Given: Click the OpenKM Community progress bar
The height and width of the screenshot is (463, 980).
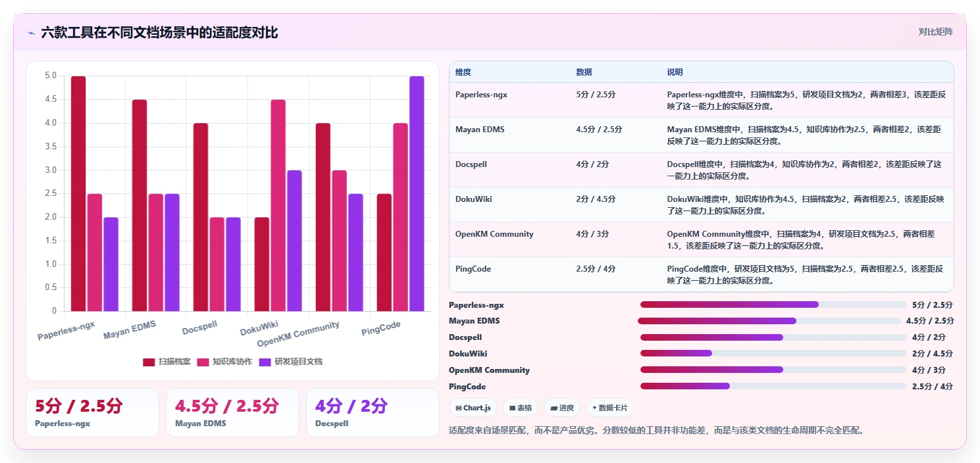Looking at the screenshot, I should coord(773,370).
